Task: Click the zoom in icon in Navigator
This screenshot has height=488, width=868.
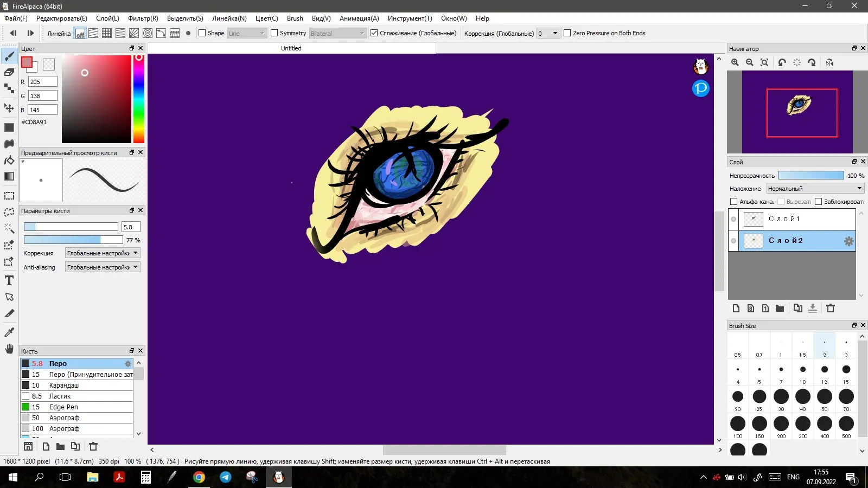Action: click(735, 62)
